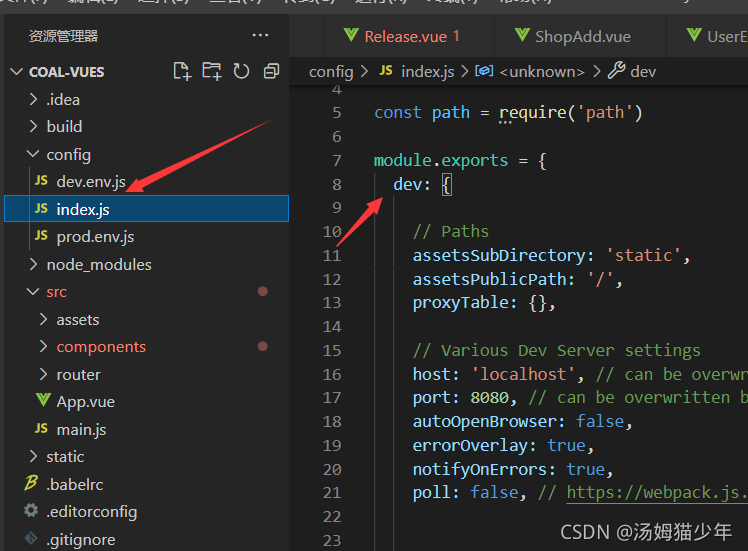748x551 pixels.
Task: Click the Babel icon beside .babelrc
Action: (x=31, y=483)
